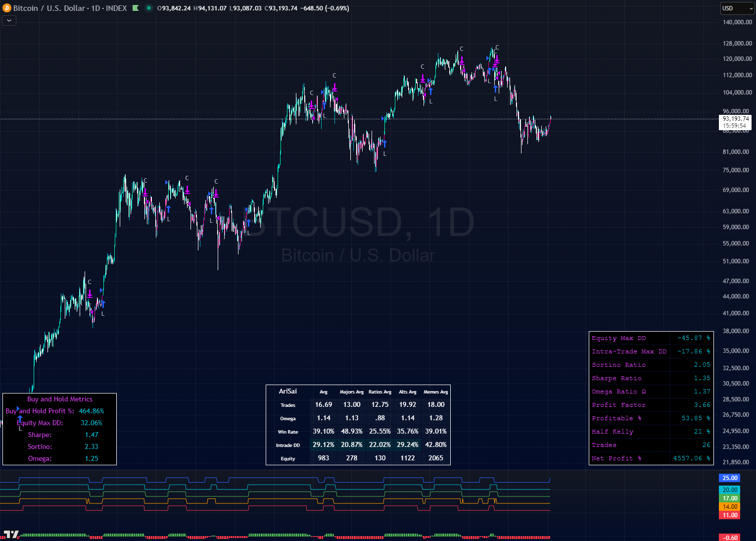Click the TradingView logo in bottom-left corner

click(11, 535)
